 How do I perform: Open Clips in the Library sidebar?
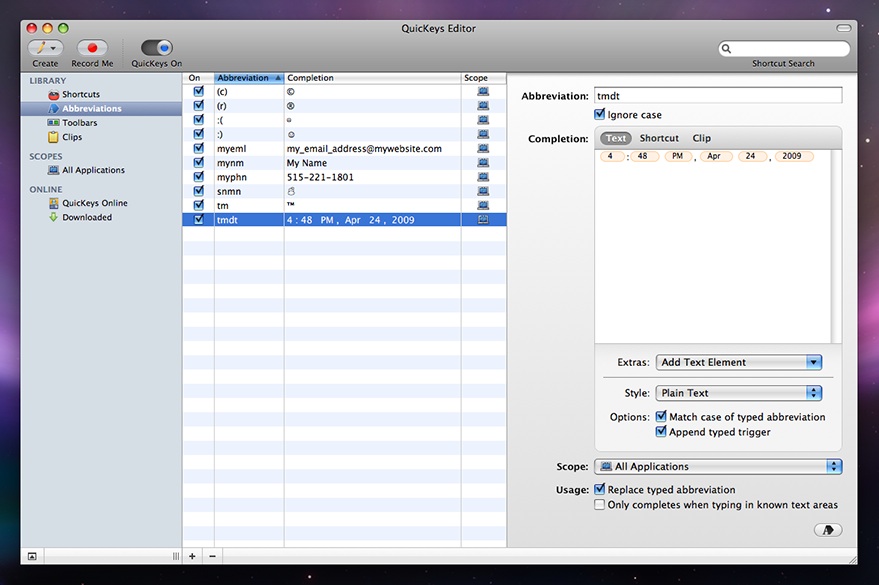(x=72, y=137)
